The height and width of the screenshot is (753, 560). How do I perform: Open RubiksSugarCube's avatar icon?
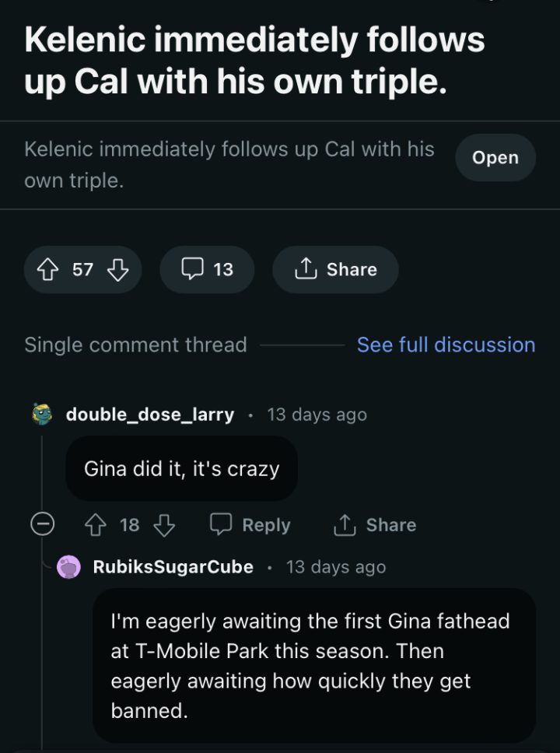[70, 567]
